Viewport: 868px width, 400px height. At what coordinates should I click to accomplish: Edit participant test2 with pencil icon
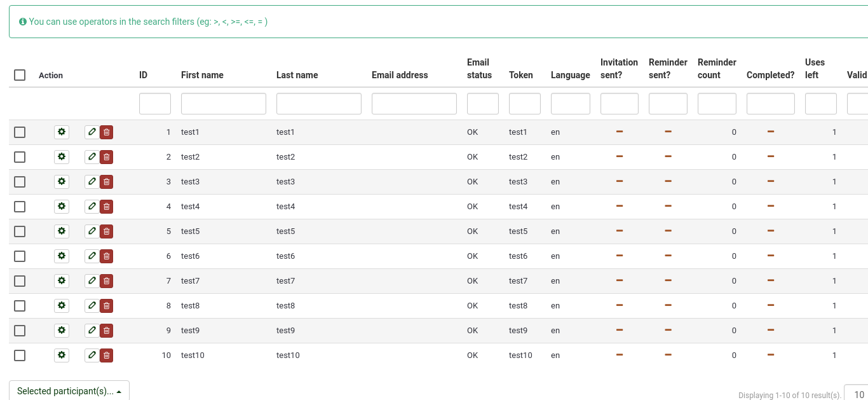pos(92,157)
